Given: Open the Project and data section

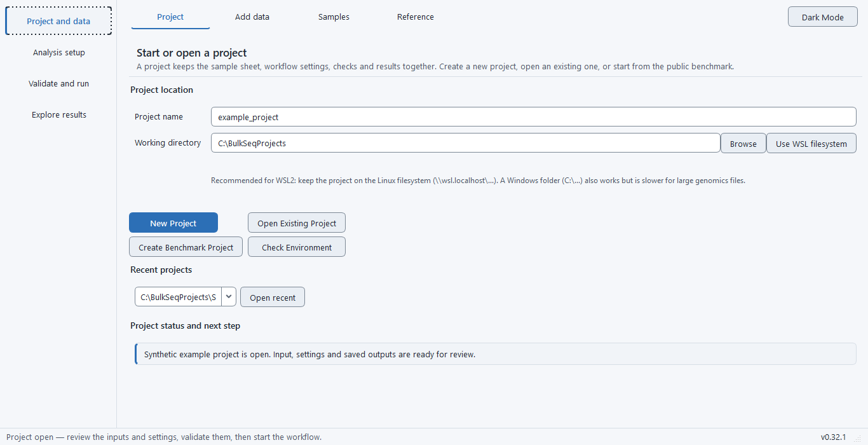Looking at the screenshot, I should click(x=58, y=21).
